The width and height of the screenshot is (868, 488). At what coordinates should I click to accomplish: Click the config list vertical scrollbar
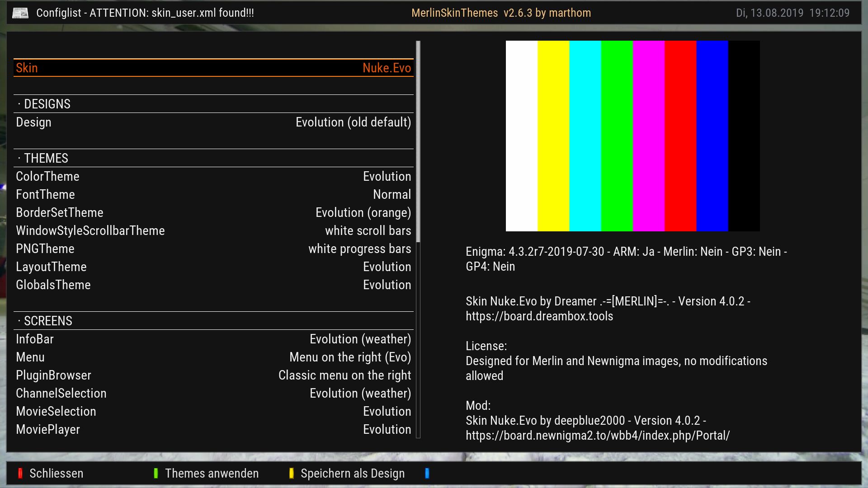click(x=418, y=141)
